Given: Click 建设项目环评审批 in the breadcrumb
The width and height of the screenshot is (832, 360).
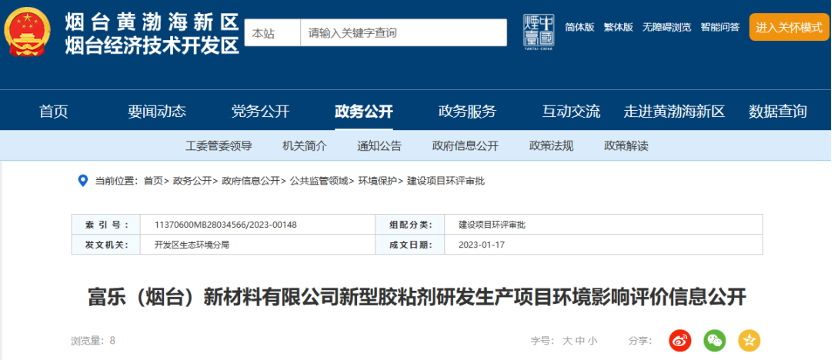Looking at the screenshot, I should tap(446, 181).
